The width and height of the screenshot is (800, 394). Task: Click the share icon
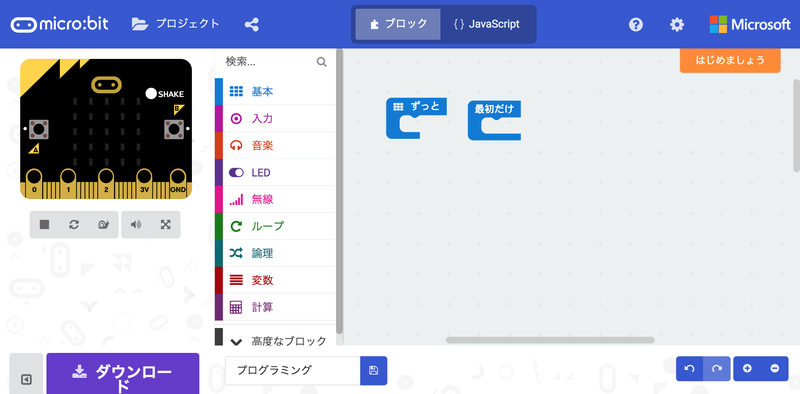point(252,24)
